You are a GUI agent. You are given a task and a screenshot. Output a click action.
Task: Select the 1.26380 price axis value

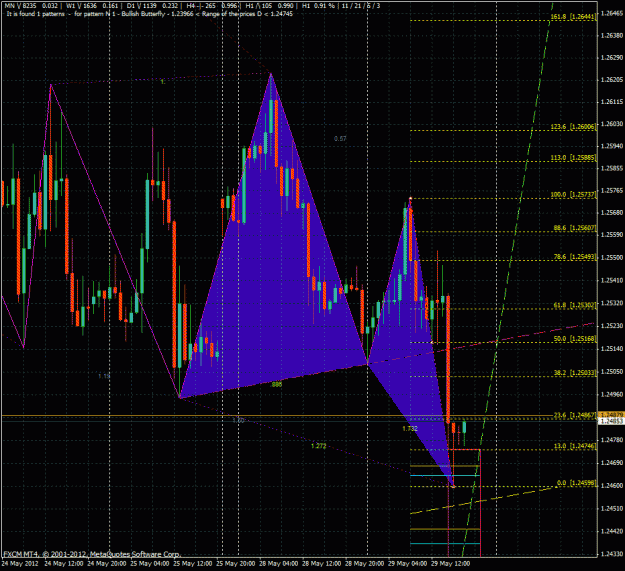tap(611, 35)
